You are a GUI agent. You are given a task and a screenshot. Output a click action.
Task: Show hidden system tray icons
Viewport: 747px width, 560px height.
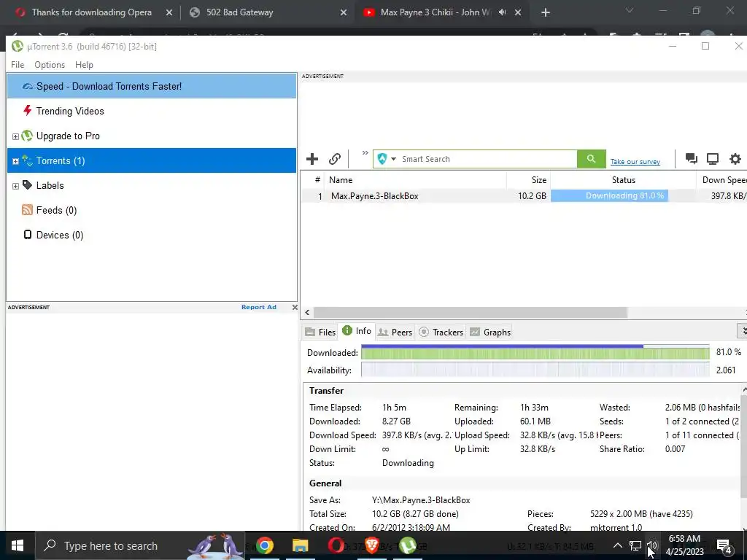[x=617, y=545]
